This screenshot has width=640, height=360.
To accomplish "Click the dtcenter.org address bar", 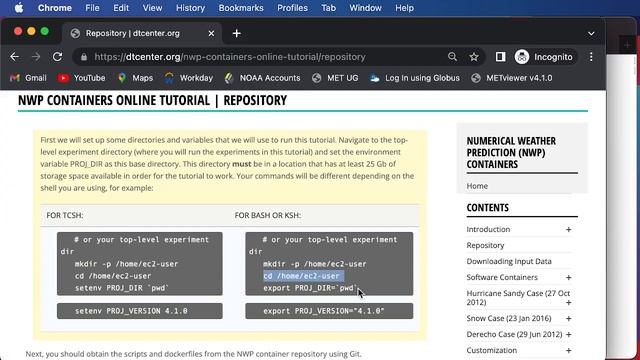I will pos(229,57).
